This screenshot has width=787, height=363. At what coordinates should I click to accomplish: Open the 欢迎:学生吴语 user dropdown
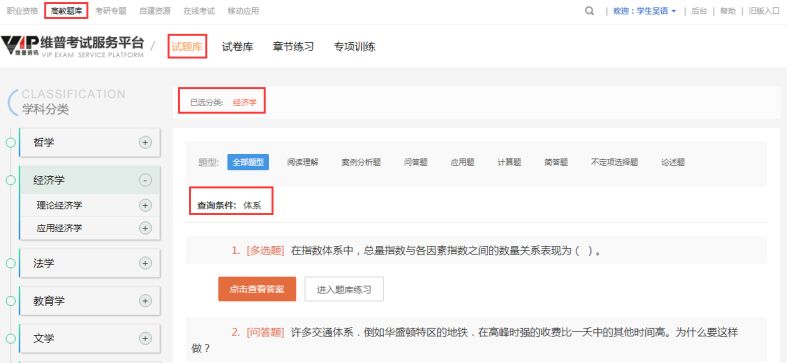(644, 11)
